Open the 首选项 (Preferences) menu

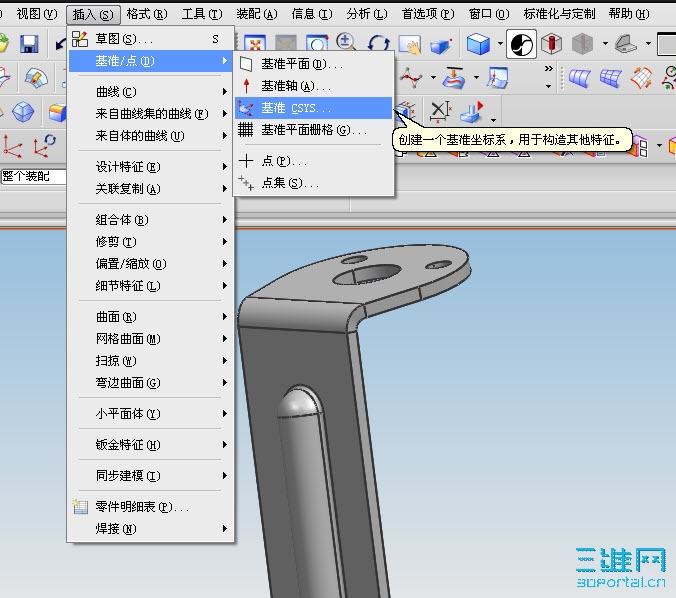click(428, 14)
